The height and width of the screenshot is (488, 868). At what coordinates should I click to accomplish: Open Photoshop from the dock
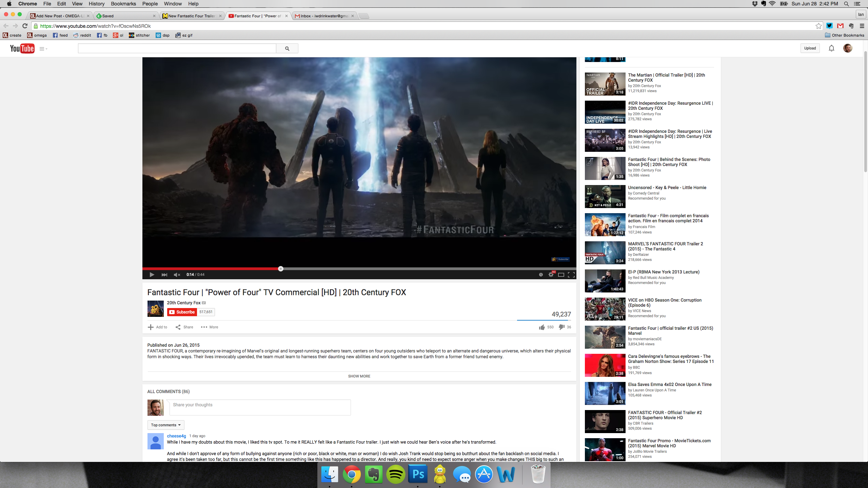click(418, 474)
